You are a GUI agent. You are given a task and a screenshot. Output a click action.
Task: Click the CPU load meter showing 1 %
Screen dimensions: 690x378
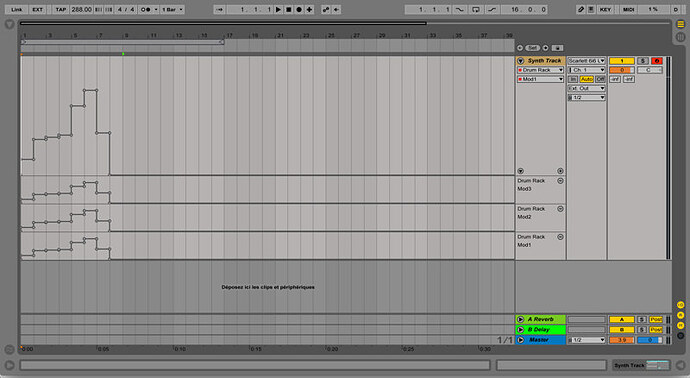coord(653,9)
